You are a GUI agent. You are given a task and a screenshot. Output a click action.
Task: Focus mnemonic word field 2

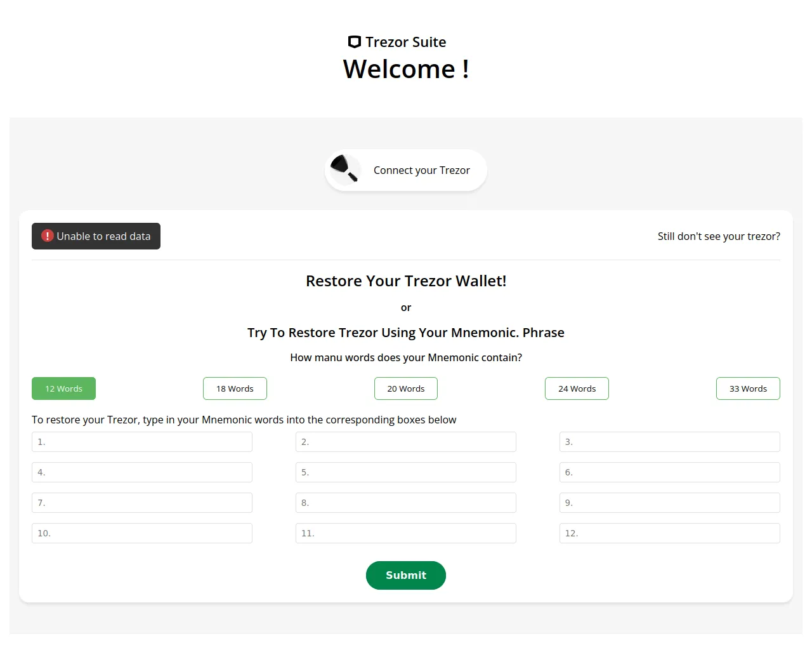click(406, 442)
